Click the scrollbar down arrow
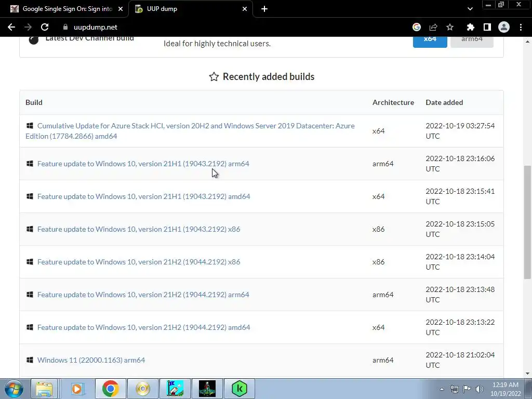 coord(527,374)
